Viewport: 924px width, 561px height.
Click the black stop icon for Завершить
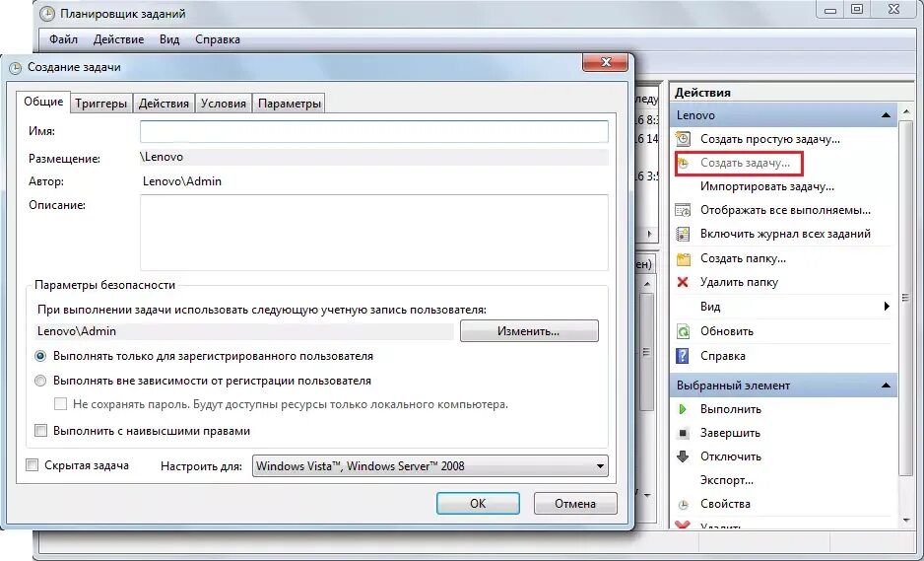(683, 433)
